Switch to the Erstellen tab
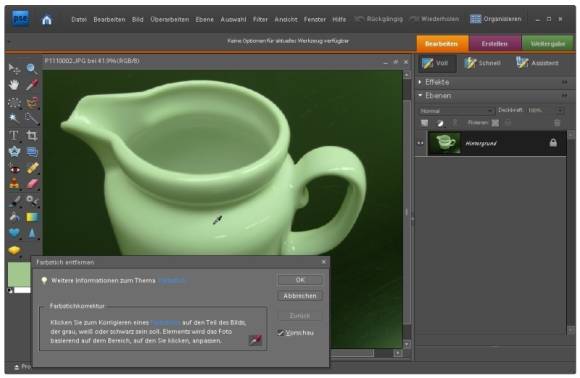The width and height of the screenshot is (580, 378). click(495, 43)
